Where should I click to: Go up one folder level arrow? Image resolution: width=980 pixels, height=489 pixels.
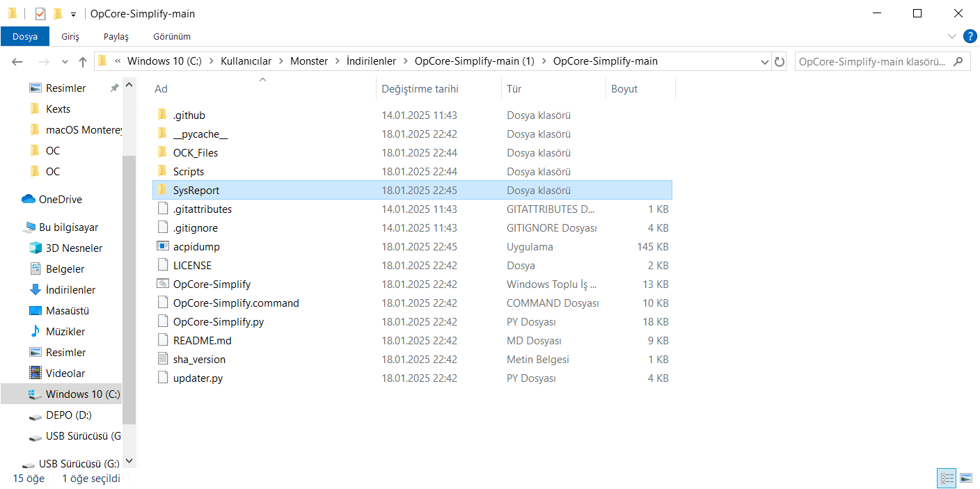tap(83, 61)
